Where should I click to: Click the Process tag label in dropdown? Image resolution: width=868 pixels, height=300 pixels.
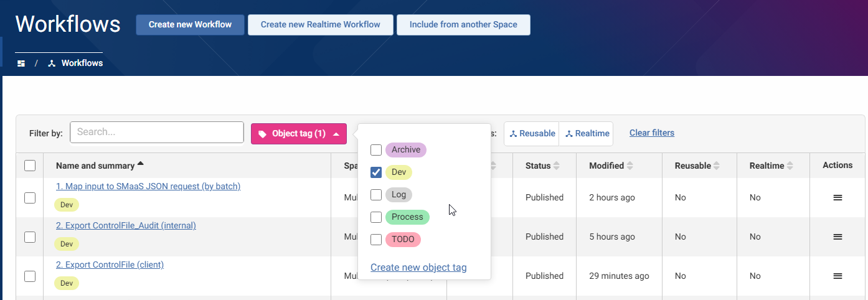407,217
